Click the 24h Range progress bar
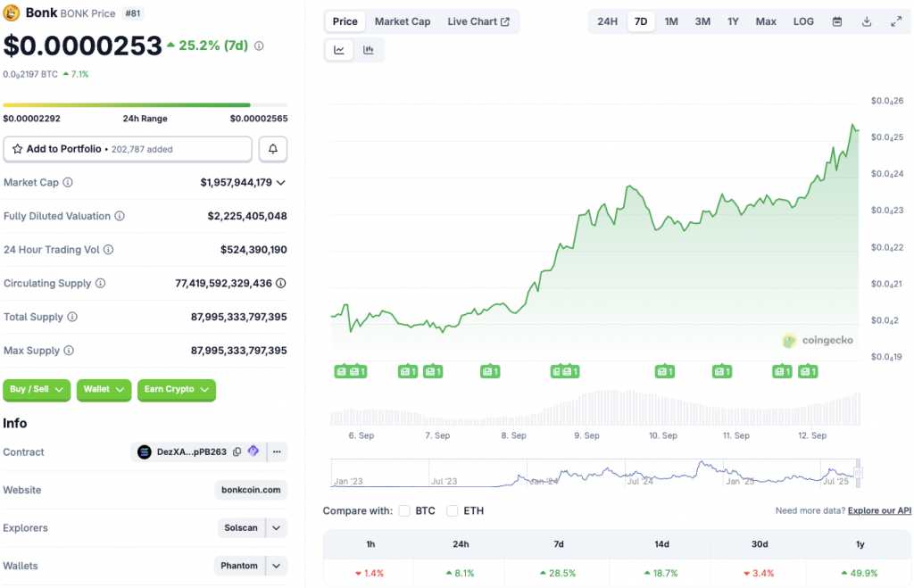 point(145,105)
